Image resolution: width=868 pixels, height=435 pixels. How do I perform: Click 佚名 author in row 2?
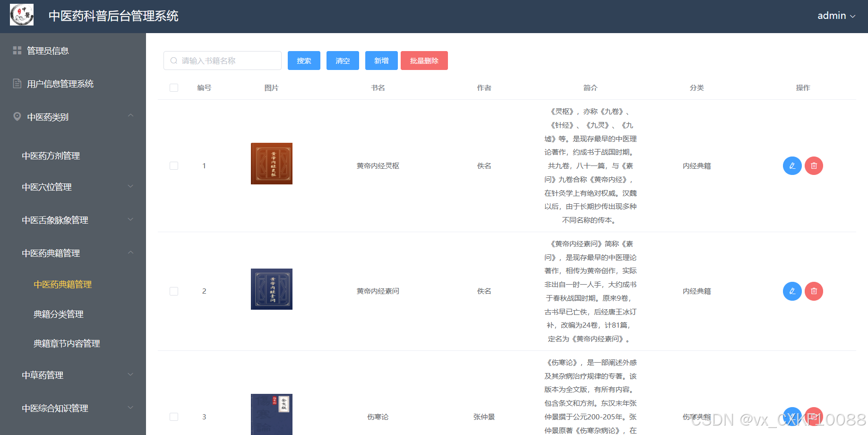point(484,291)
